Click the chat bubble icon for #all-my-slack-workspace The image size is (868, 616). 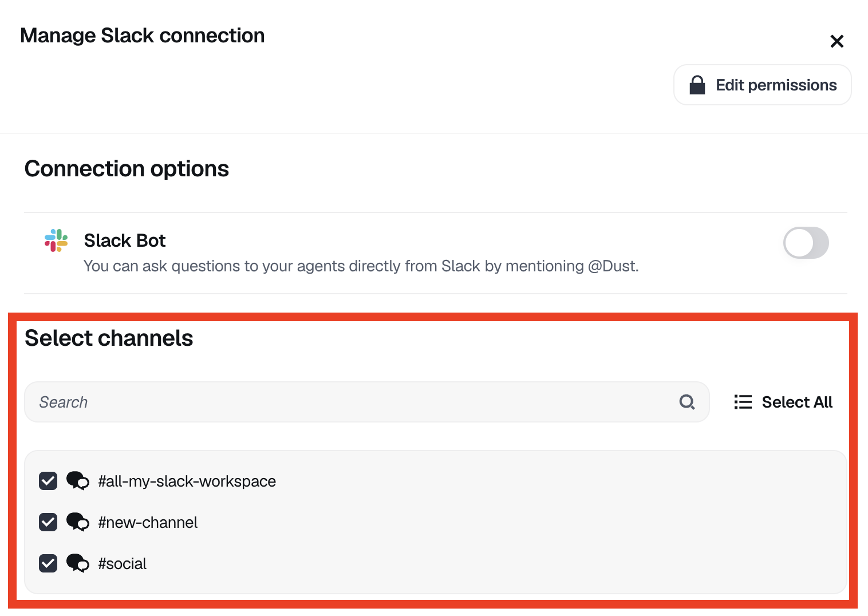[77, 481]
